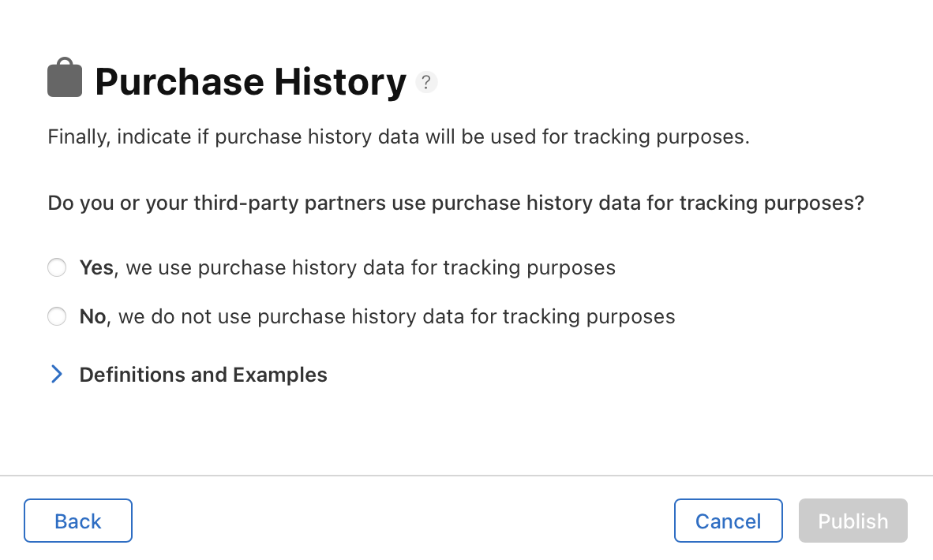
Task: Click the word "Examples" in the expander label
Action: (280, 375)
